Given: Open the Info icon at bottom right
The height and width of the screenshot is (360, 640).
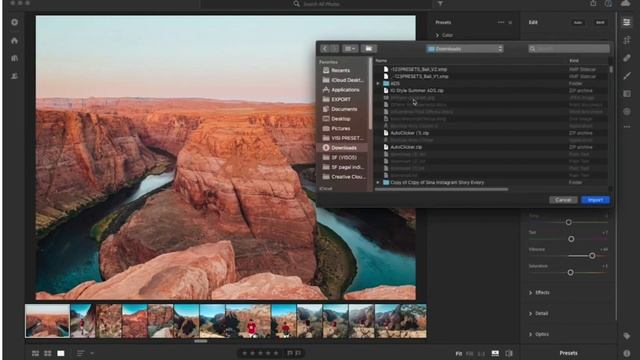Looking at the screenshot, I should pos(627,353).
